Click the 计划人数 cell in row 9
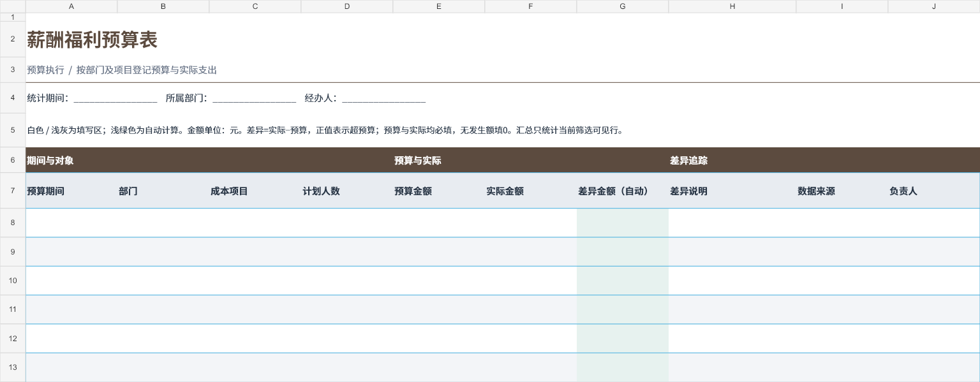The height and width of the screenshot is (382, 980). coord(347,252)
